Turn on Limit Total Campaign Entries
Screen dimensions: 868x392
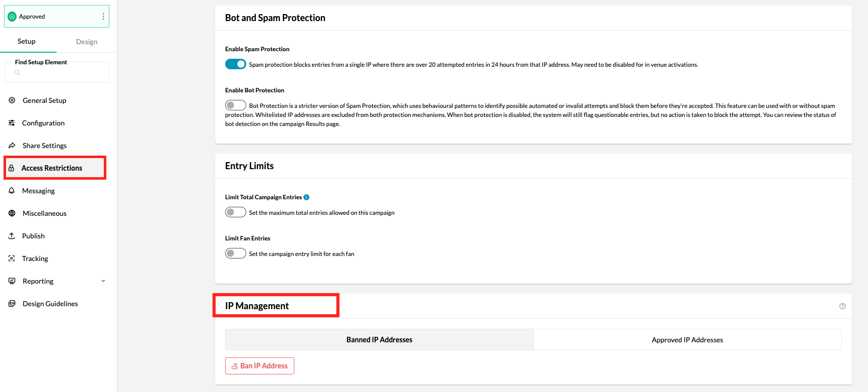pos(236,212)
